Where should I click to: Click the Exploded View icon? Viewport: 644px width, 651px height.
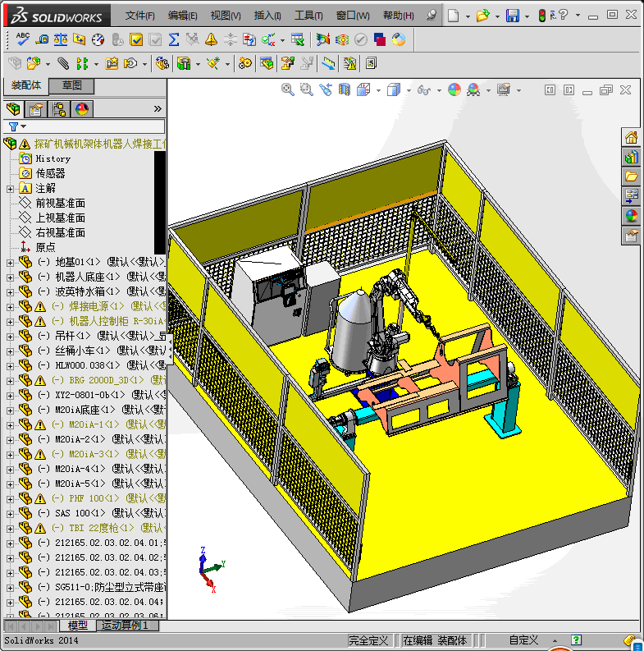tap(288, 63)
